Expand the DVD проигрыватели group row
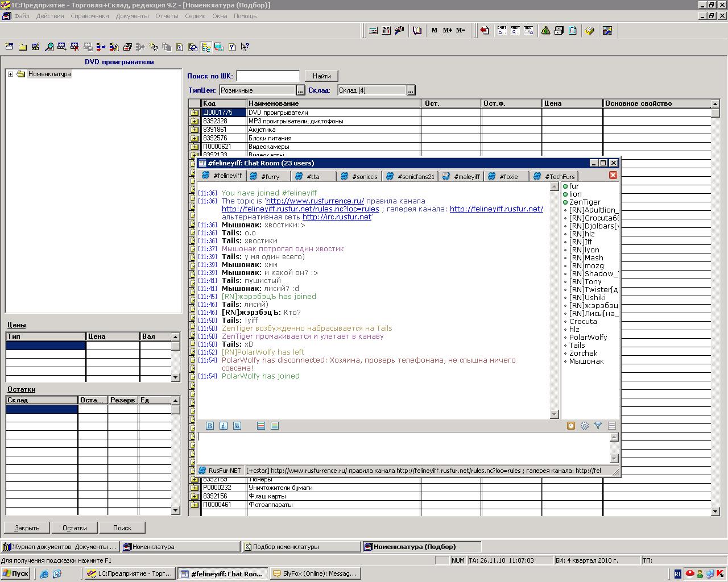Screen dimensions: 728x582 (195, 113)
